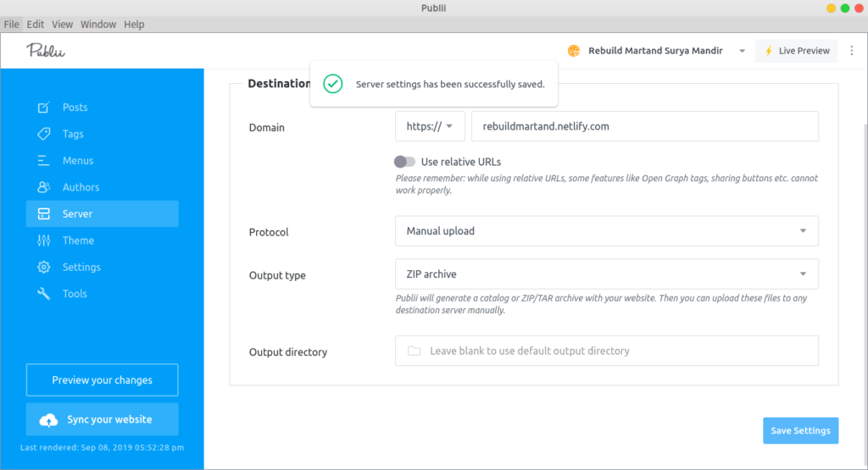Open Tools wrench icon
868x470 pixels.
(43, 294)
